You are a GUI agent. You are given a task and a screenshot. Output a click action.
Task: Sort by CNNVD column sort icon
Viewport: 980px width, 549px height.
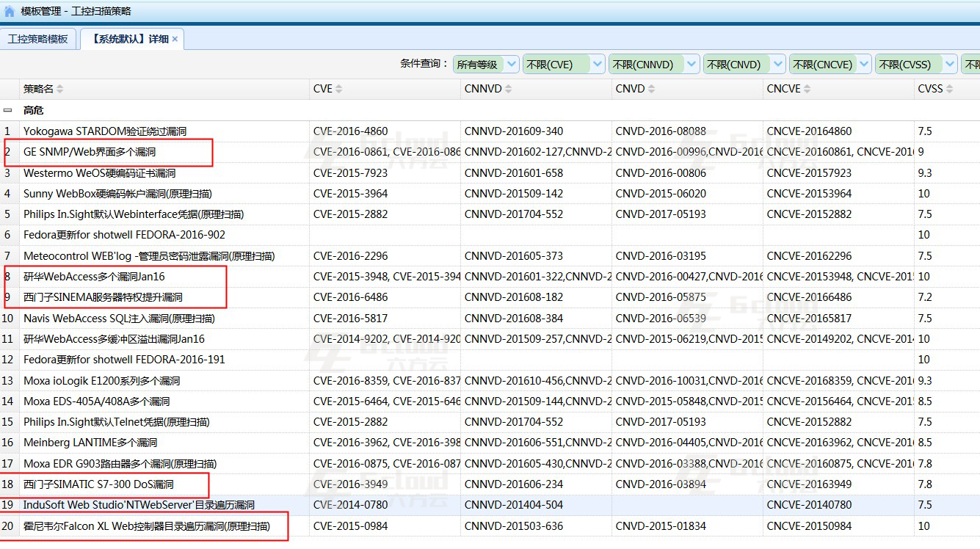(x=509, y=89)
